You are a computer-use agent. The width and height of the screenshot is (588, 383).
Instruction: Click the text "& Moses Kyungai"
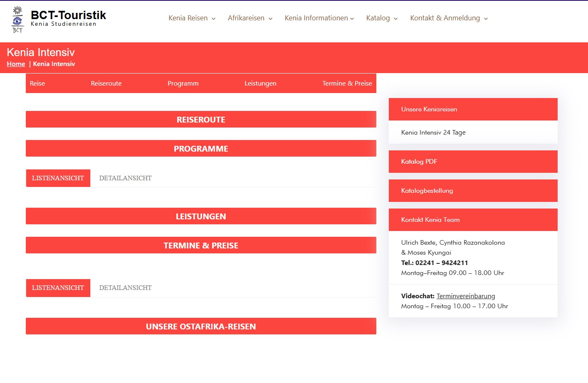tap(426, 253)
